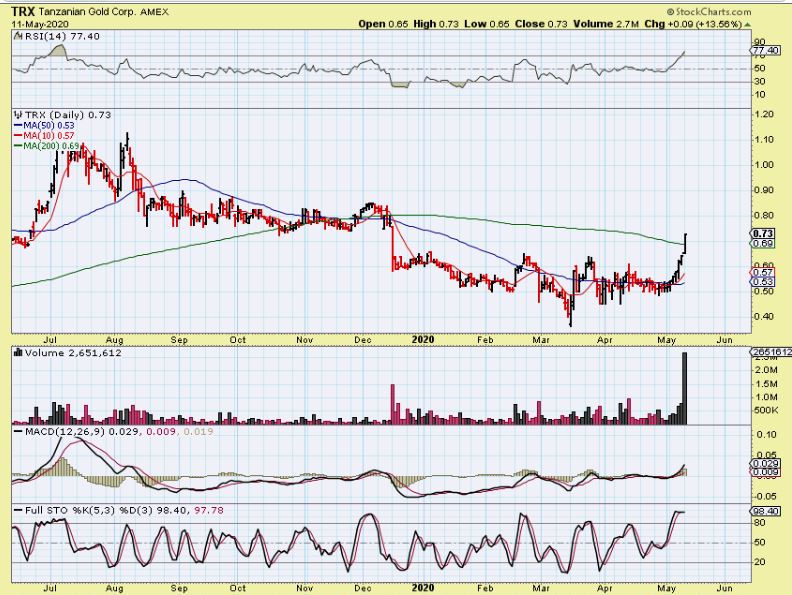The width and height of the screenshot is (792, 595).
Task: Click the 98.40 stochastic tag on right
Action: [766, 511]
